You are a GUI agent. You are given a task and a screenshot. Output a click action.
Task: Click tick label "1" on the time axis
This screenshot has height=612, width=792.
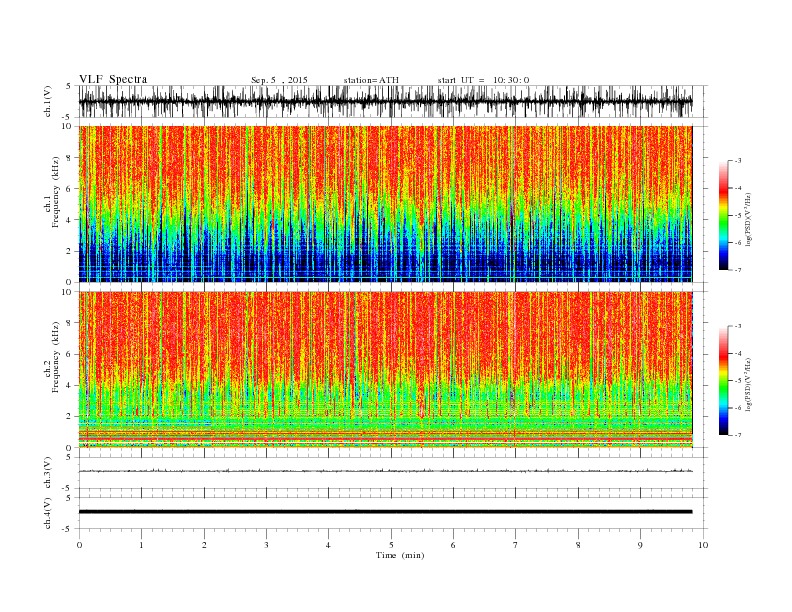tap(141, 545)
